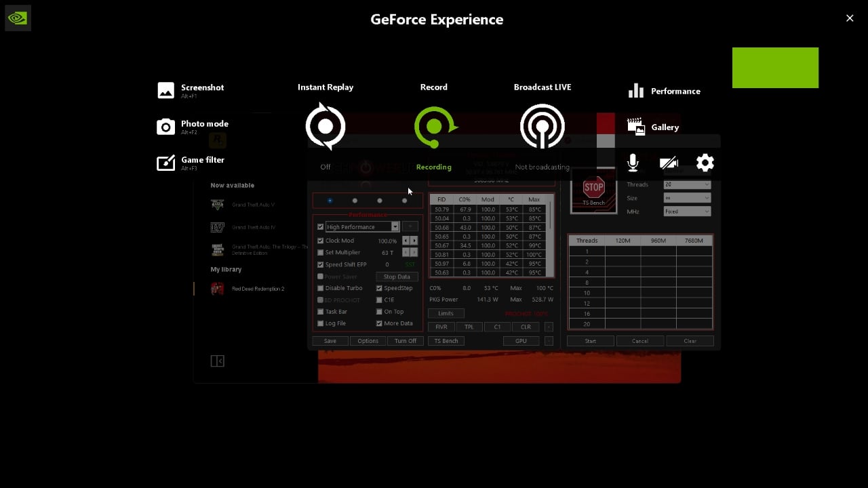Select the first ThrottleStop profile radio
This screenshot has width=868, height=488.
point(330,201)
